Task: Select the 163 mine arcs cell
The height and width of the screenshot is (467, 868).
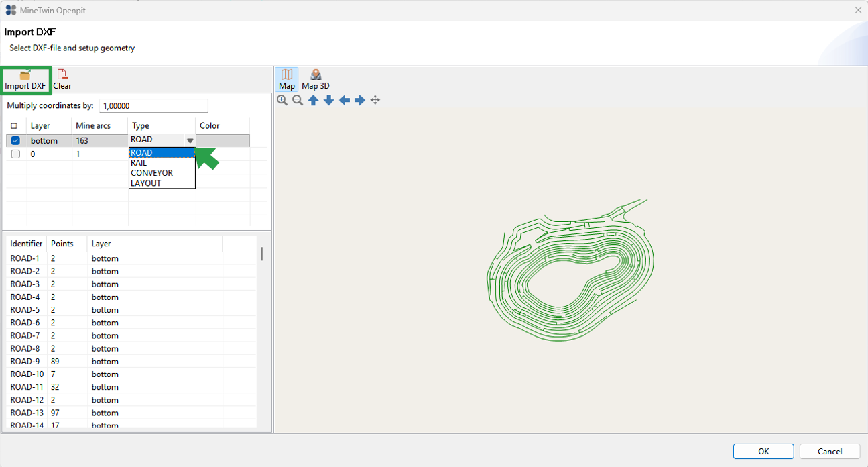Action: click(x=100, y=141)
